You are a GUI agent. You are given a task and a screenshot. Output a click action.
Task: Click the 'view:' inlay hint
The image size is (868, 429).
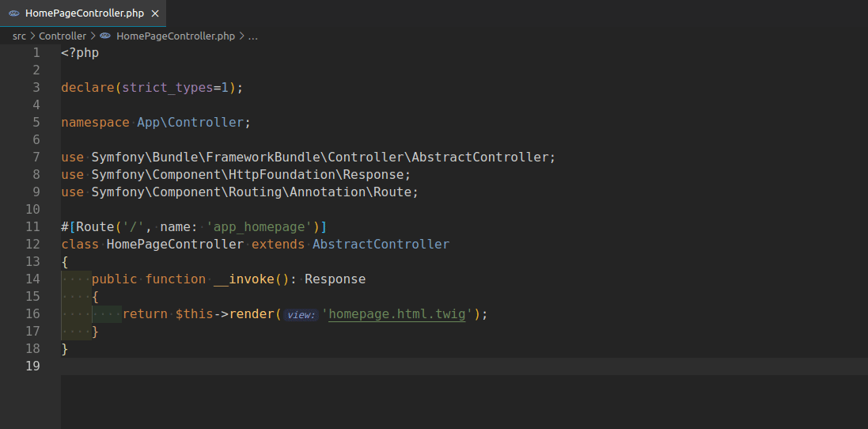pyautogui.click(x=301, y=315)
